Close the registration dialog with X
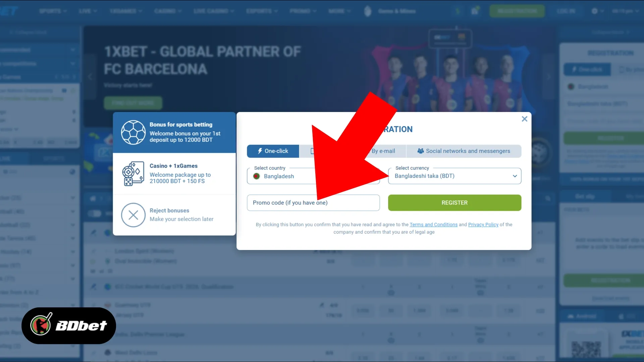Screen dimensions: 644x362 coord(525,119)
